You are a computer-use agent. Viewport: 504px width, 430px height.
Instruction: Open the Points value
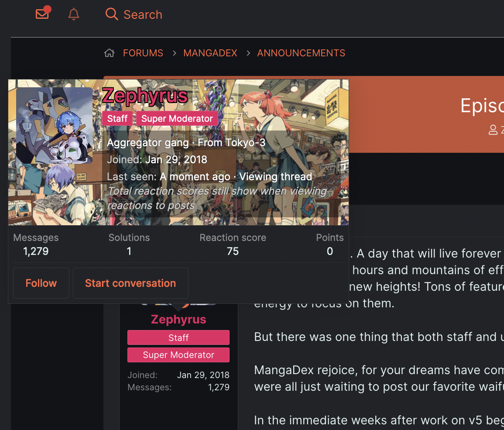pos(330,251)
